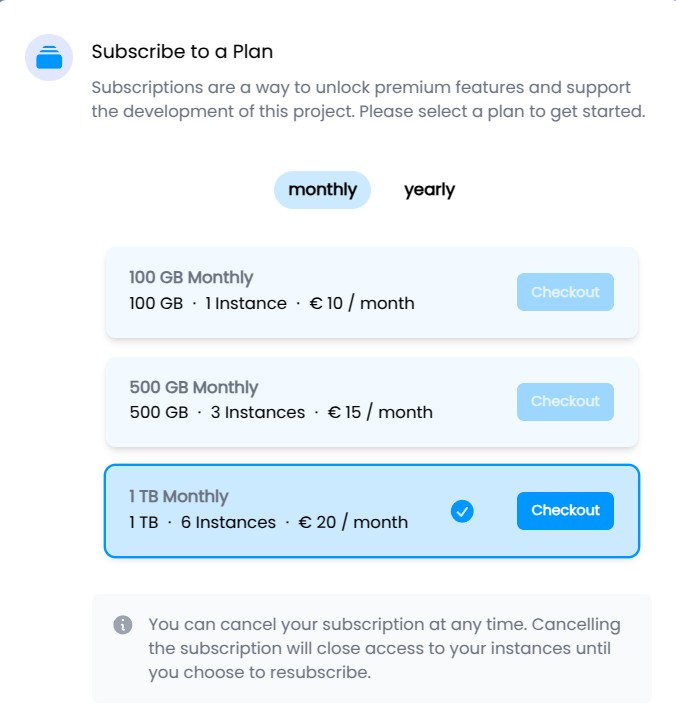Click the '€ 20 / month' price text
The width and height of the screenshot is (676, 723).
[x=354, y=522]
